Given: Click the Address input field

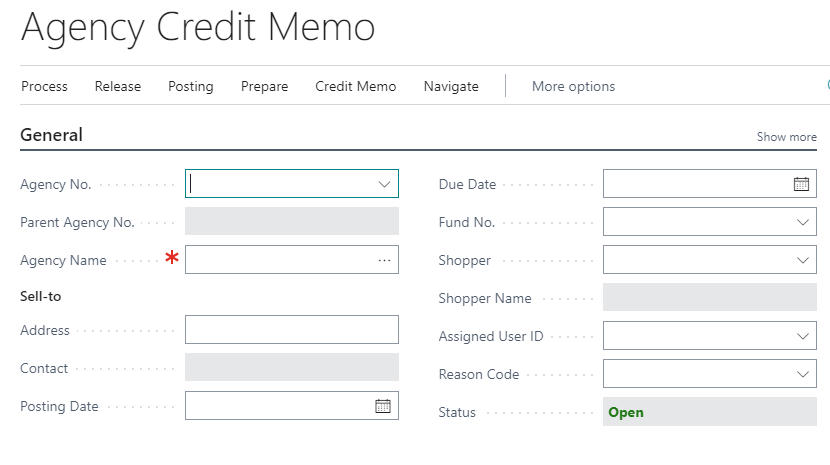Looking at the screenshot, I should (291, 330).
